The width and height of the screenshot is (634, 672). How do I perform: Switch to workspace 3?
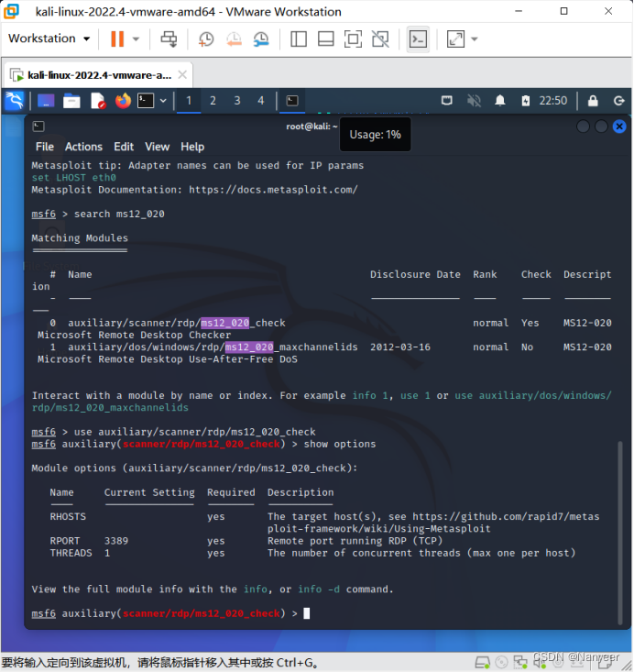[x=237, y=101]
